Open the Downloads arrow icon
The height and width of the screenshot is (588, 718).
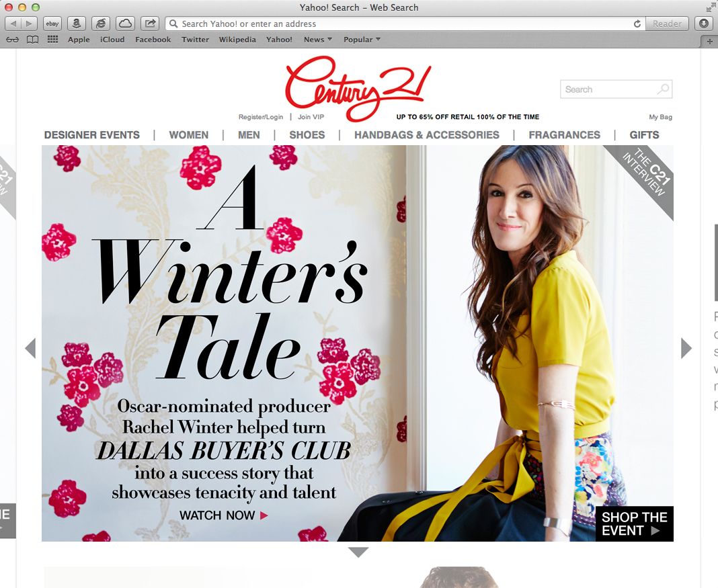pyautogui.click(x=704, y=24)
